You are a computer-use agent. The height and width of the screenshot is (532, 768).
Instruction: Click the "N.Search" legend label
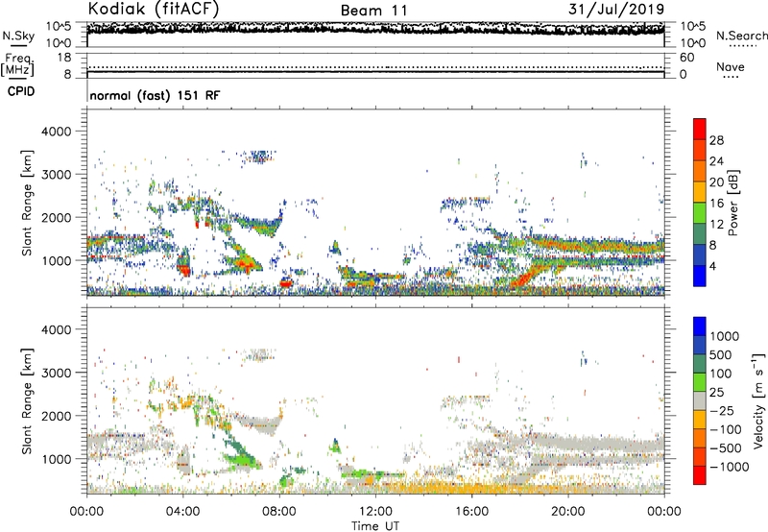pos(741,36)
